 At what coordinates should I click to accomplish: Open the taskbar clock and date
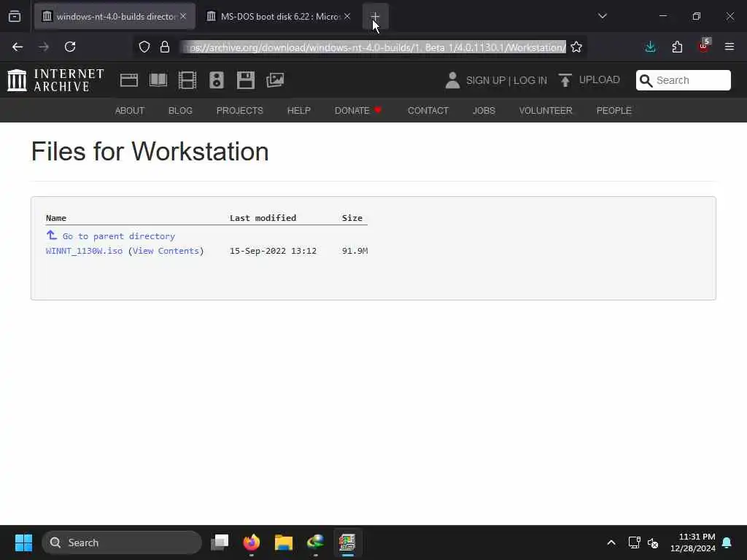click(693, 542)
